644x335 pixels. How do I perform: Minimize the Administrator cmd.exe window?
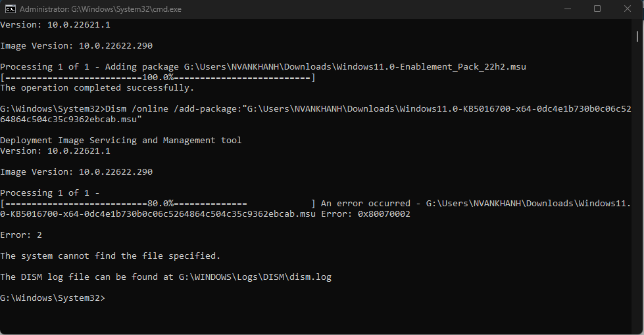pos(568,9)
